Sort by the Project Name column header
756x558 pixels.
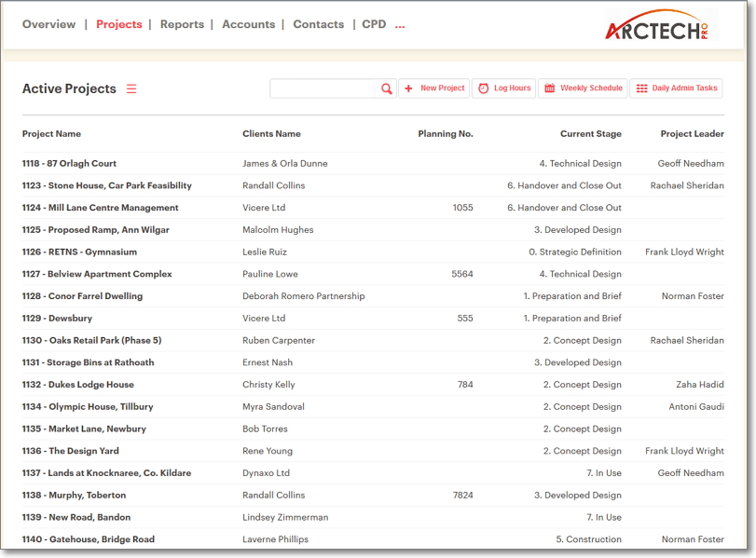[51, 133]
